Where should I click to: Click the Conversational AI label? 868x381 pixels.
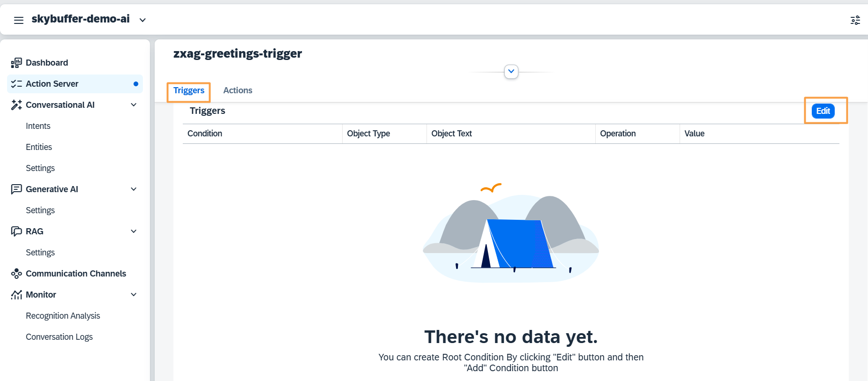tap(60, 105)
